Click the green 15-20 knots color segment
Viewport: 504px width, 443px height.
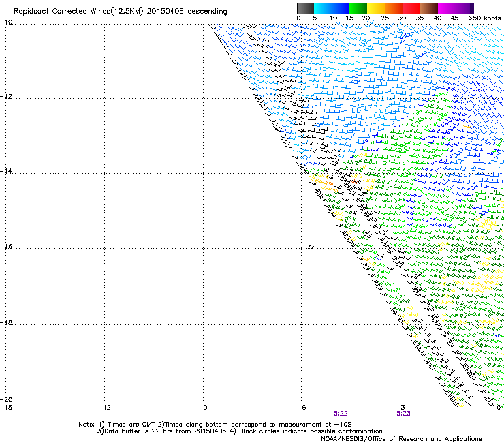358,8
